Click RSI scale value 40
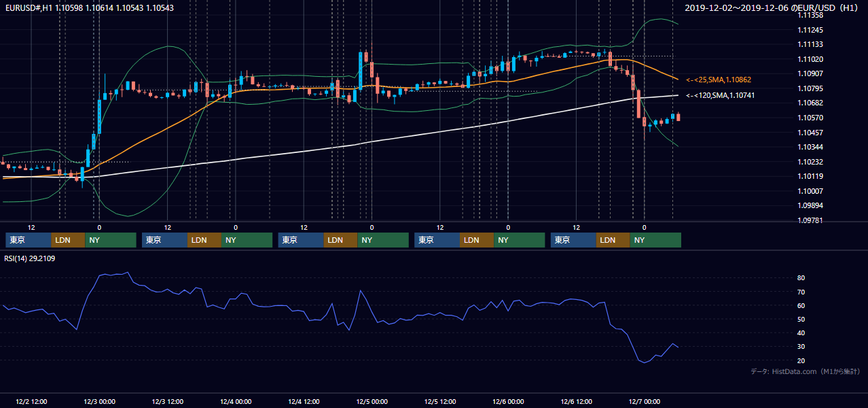Image resolution: width=868 pixels, height=408 pixels. tap(801, 333)
